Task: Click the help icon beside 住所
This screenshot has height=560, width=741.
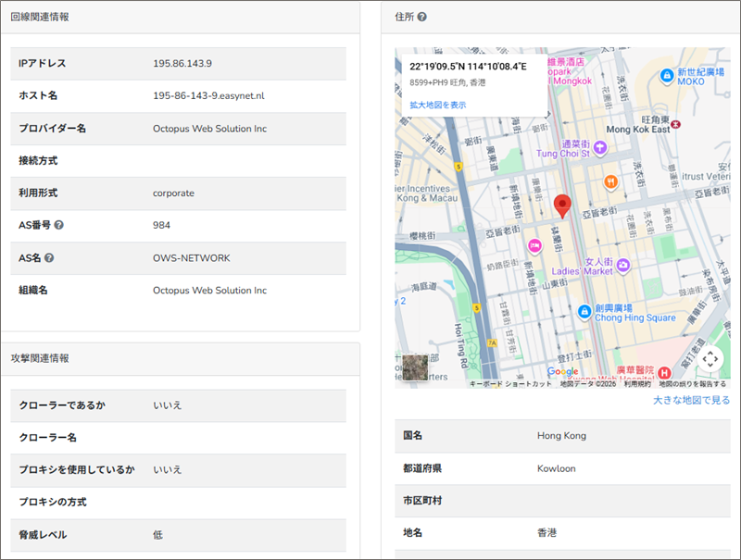Action: 422,17
